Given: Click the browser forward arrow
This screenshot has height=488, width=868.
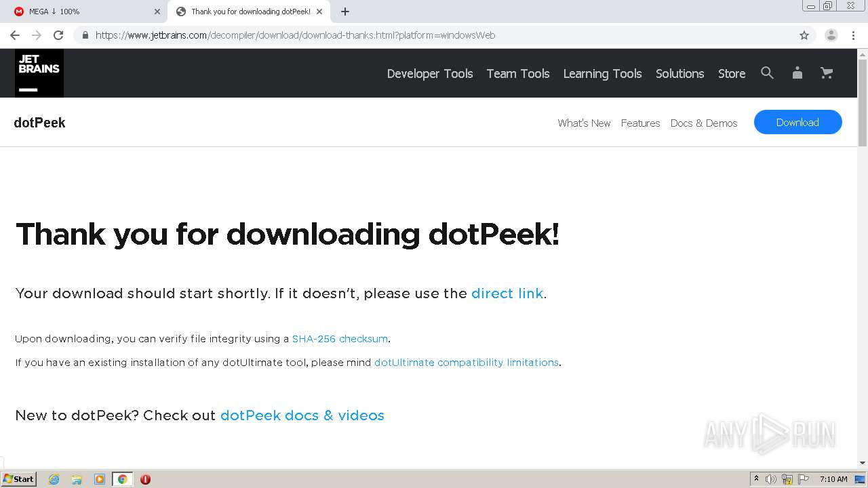Looking at the screenshot, I should point(37,35).
